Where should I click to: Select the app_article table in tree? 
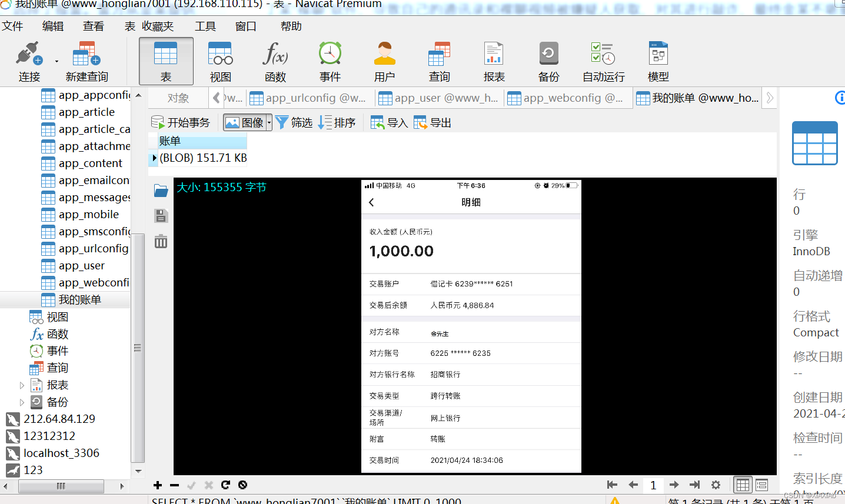point(87,112)
